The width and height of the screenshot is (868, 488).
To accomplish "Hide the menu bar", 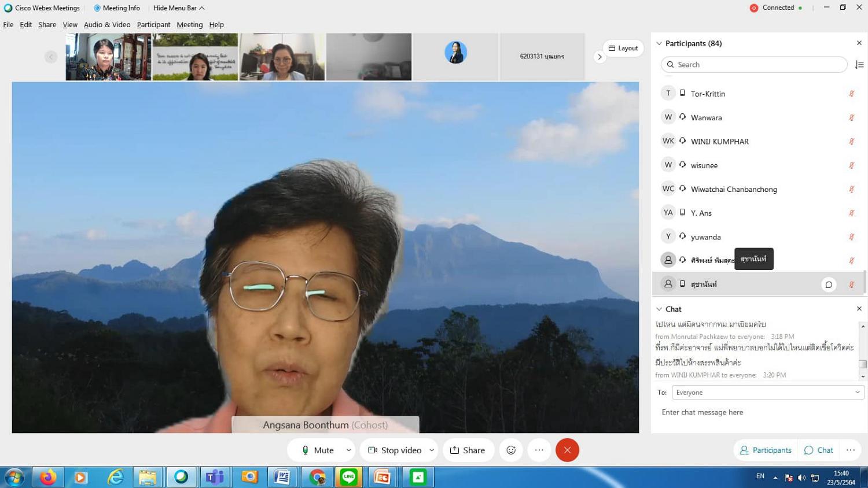I will [179, 8].
